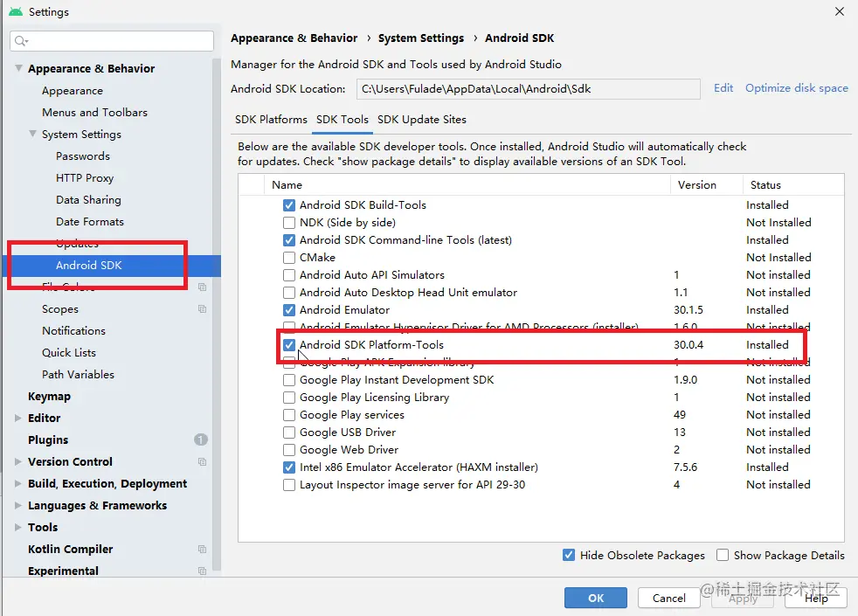Screen dimensions: 858x616
Task: Close the Settings dialog
Action: coord(840,11)
